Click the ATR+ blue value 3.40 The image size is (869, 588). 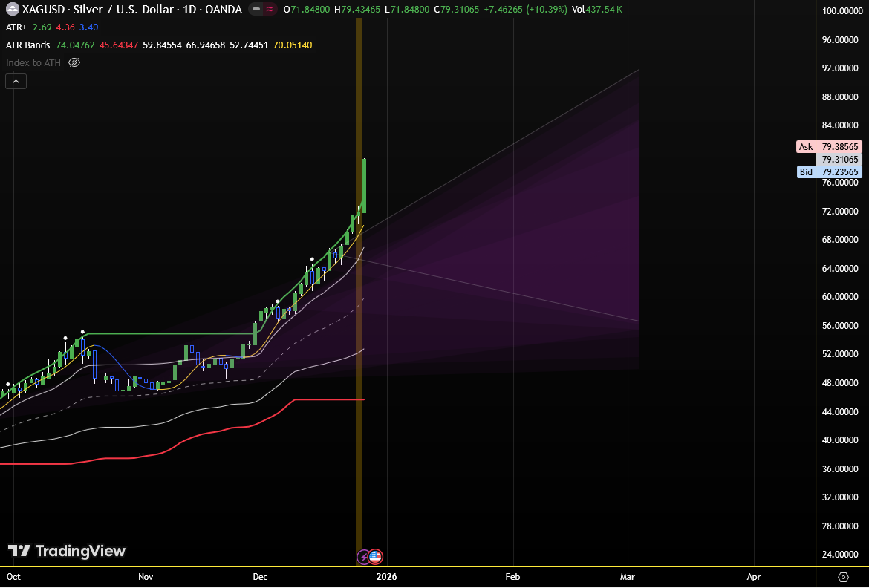(x=88, y=27)
